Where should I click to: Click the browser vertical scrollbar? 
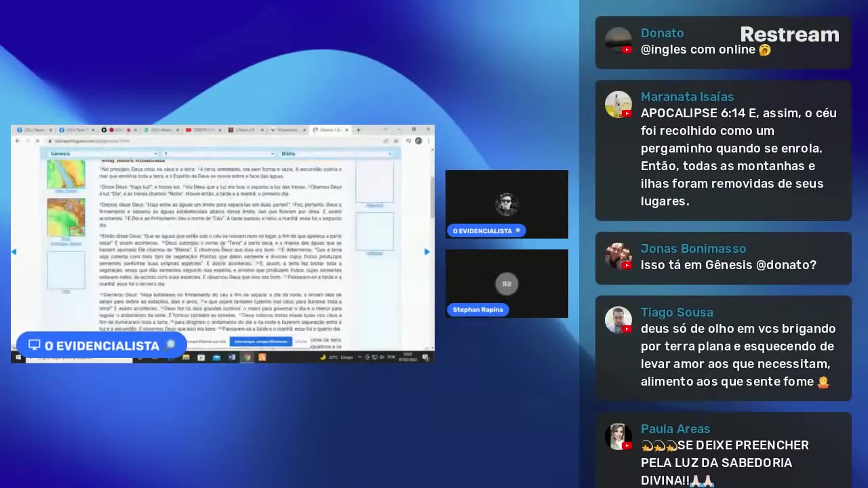(432, 197)
